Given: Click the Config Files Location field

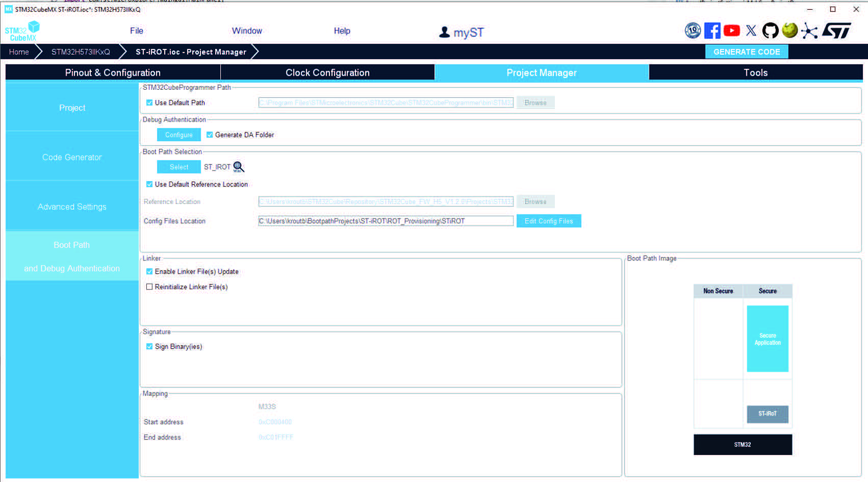Looking at the screenshot, I should point(386,221).
